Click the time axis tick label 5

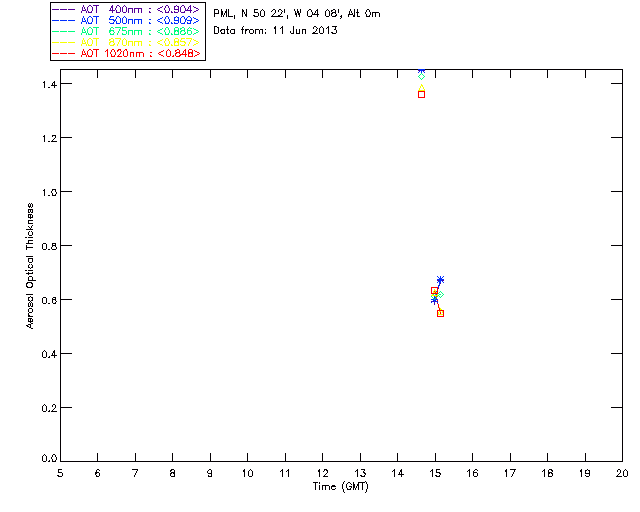pyautogui.click(x=60, y=473)
